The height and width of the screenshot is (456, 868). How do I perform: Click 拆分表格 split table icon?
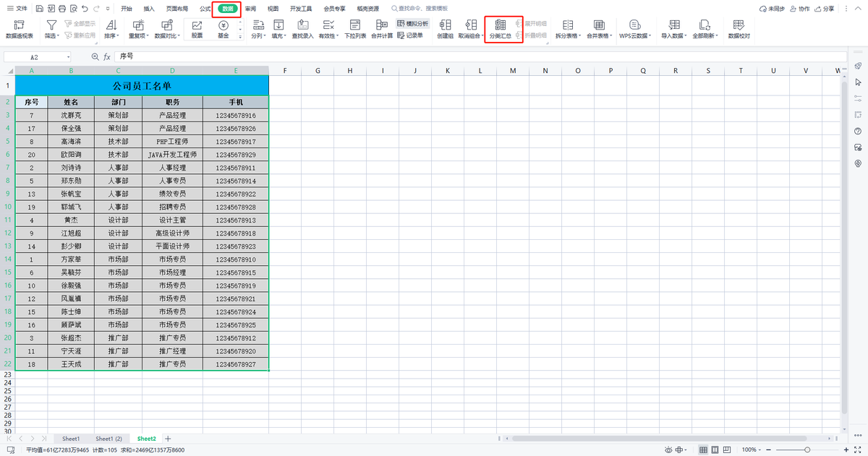pos(568,25)
